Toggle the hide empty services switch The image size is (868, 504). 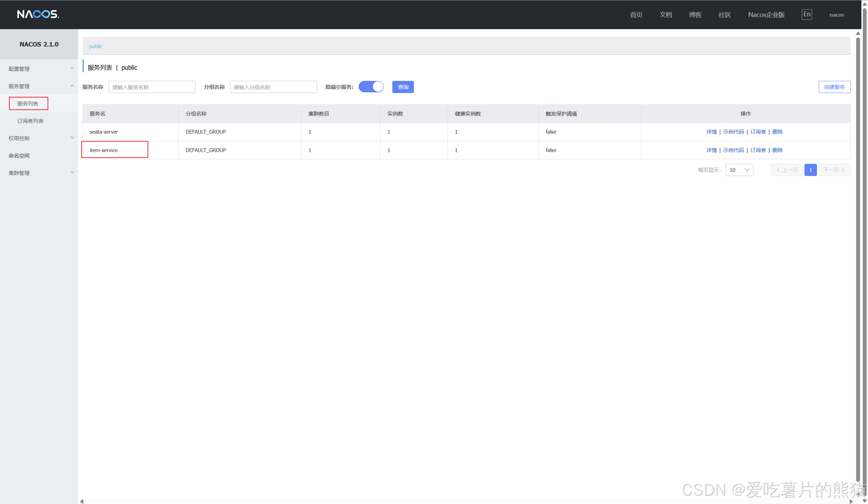(x=371, y=87)
